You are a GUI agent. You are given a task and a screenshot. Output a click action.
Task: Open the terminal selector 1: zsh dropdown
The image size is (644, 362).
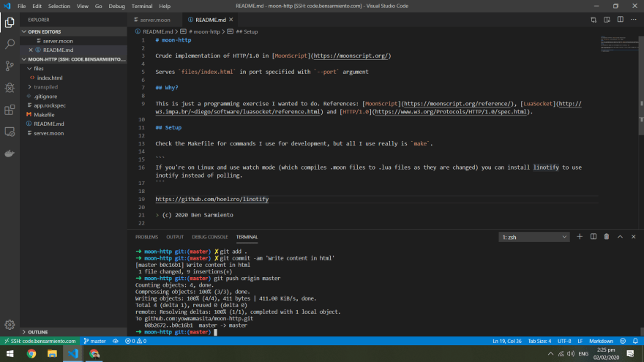pos(534,237)
